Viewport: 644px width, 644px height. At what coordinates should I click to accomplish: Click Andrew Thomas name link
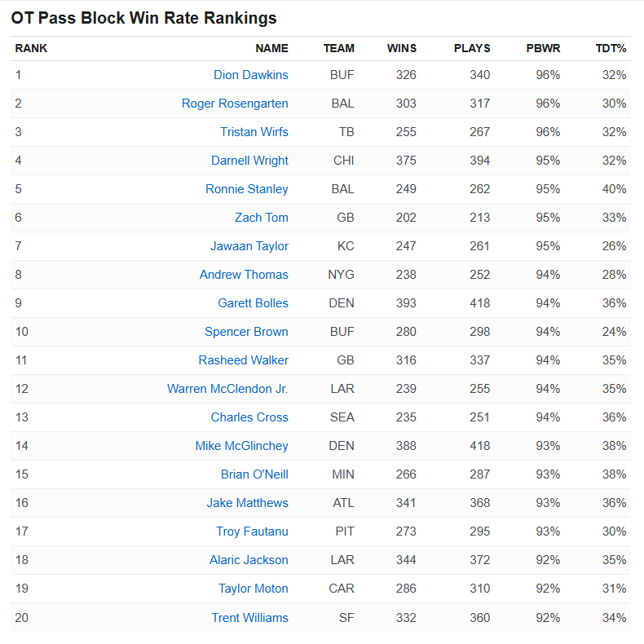point(244,275)
